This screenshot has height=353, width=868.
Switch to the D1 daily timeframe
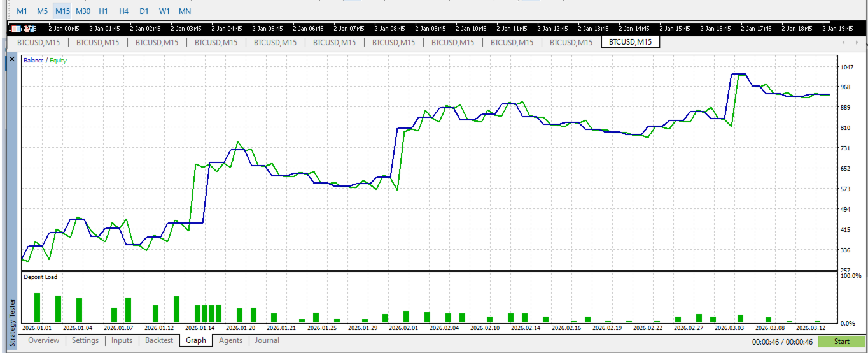[x=144, y=11]
